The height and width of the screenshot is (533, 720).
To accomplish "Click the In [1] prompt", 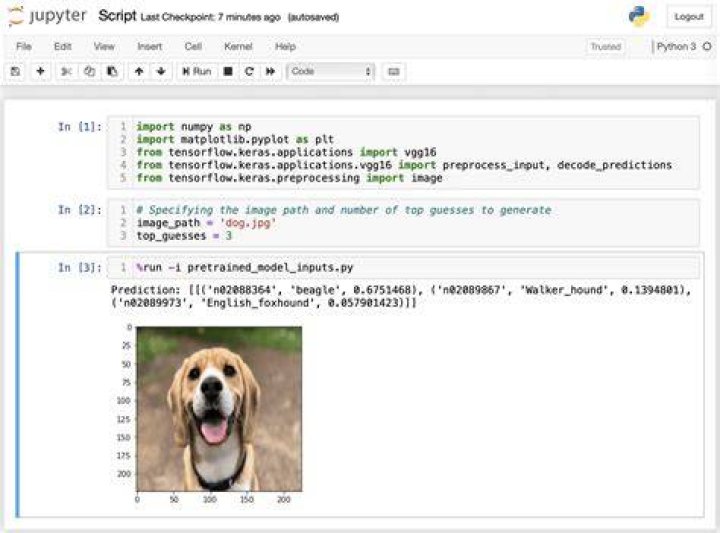I will [x=80, y=127].
